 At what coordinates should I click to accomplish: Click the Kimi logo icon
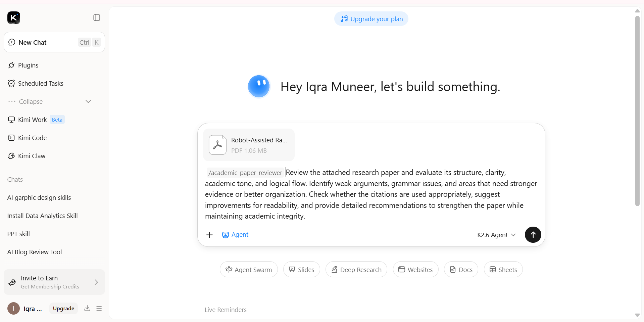coord(14,18)
